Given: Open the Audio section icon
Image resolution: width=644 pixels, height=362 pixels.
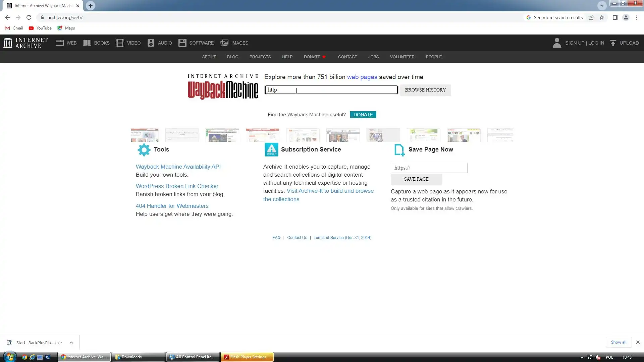Looking at the screenshot, I should point(151,43).
